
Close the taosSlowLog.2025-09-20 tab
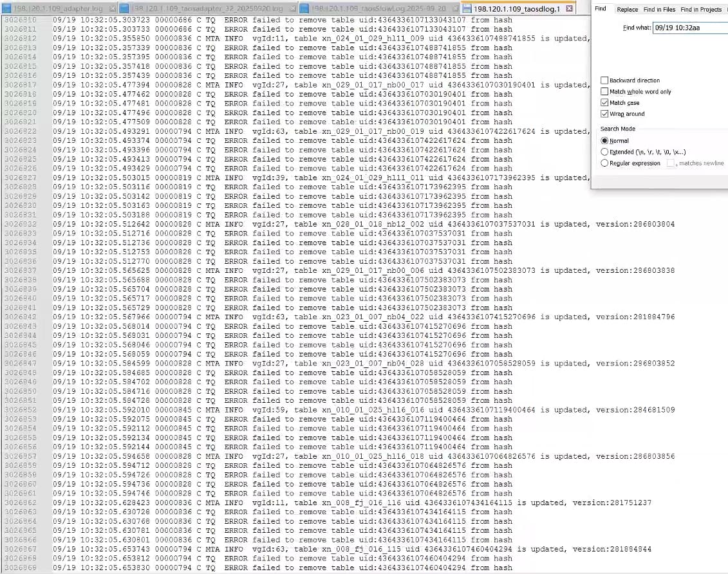(454, 9)
